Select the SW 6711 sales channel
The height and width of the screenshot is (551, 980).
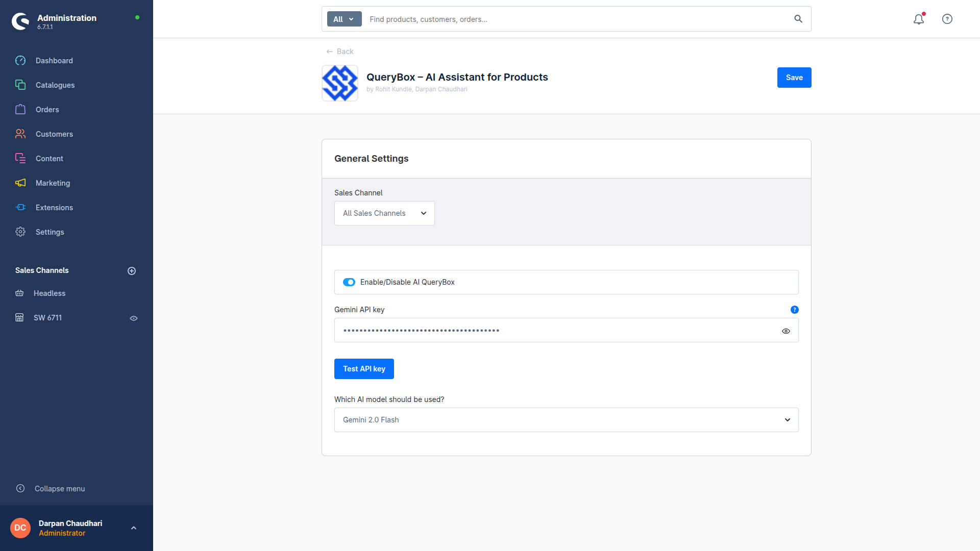(47, 318)
